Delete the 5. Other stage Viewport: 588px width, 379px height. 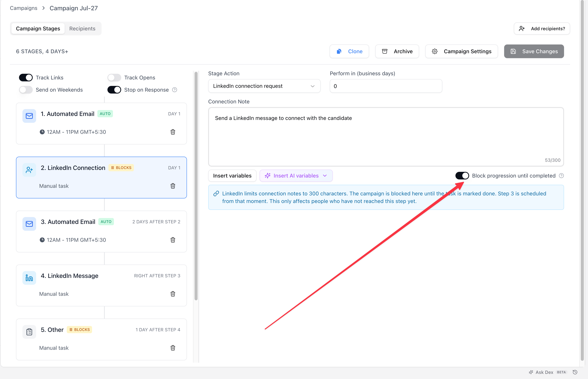click(173, 348)
